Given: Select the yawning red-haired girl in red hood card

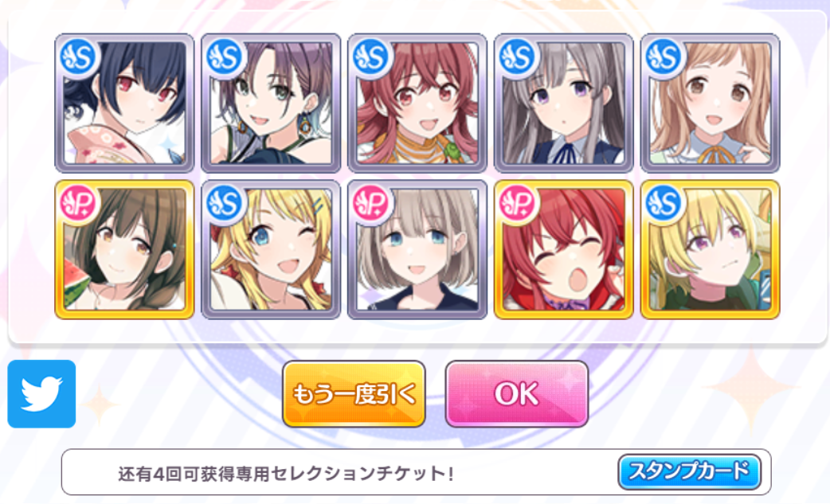Looking at the screenshot, I should click(x=564, y=250).
